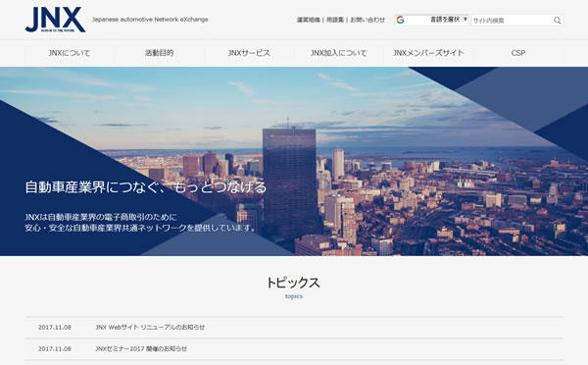Screen dimensions: 588x365
Task: Open the JNXメンバーズサイト menu item
Action: 428,53
